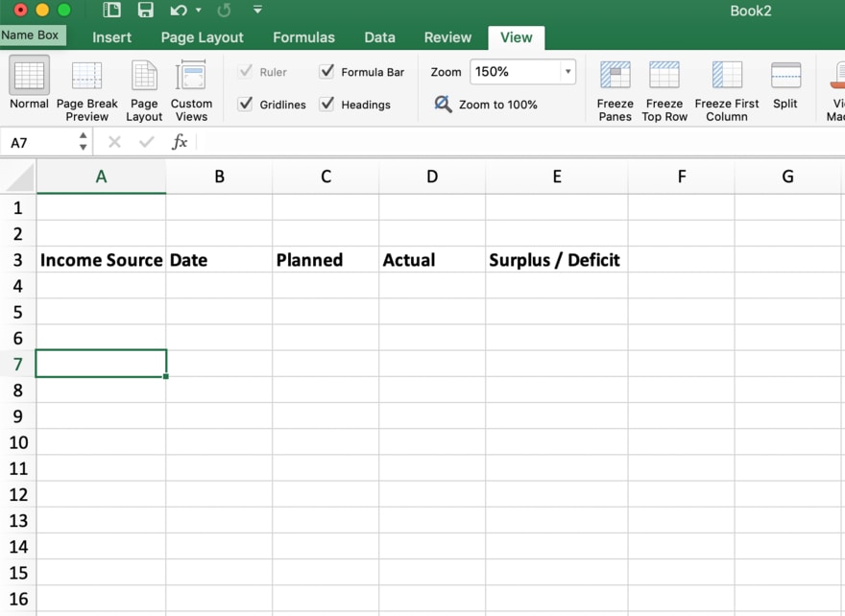Image resolution: width=845 pixels, height=616 pixels.
Task: Click Zoom to 100% magnifier
Action: 443,104
